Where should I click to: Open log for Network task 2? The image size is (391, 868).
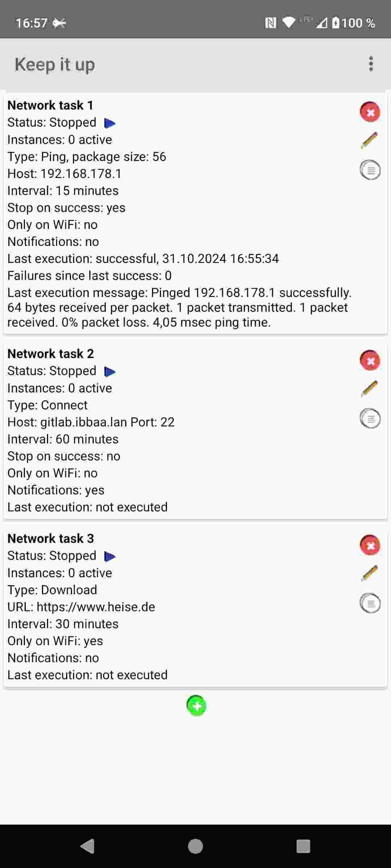(x=370, y=418)
